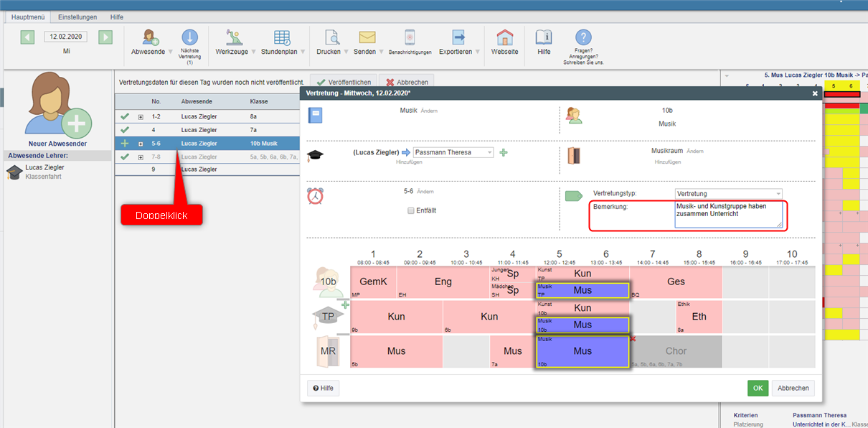The image size is (868, 428).
Task: Click the Senden envelope icon
Action: 367,37
